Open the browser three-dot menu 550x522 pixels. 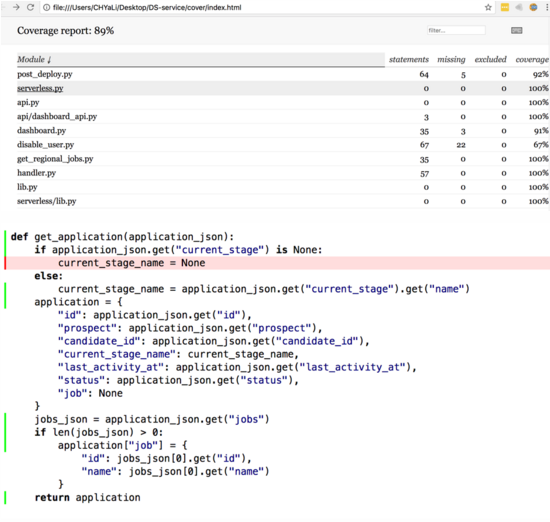point(547,7)
